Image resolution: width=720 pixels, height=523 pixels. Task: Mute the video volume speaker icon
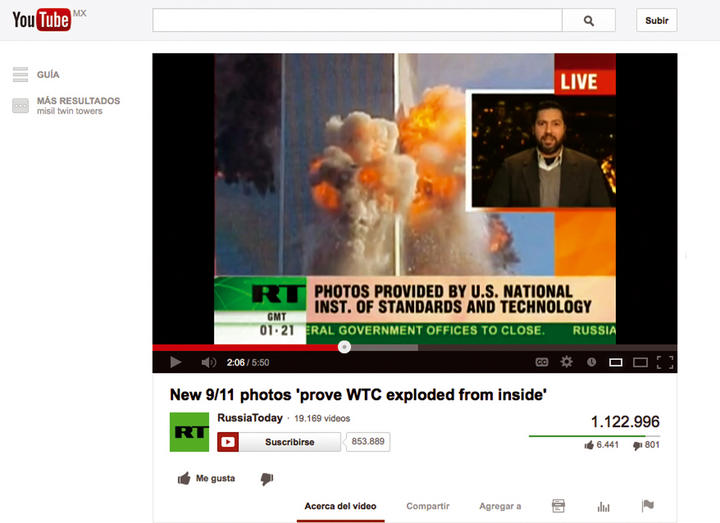coord(208,362)
